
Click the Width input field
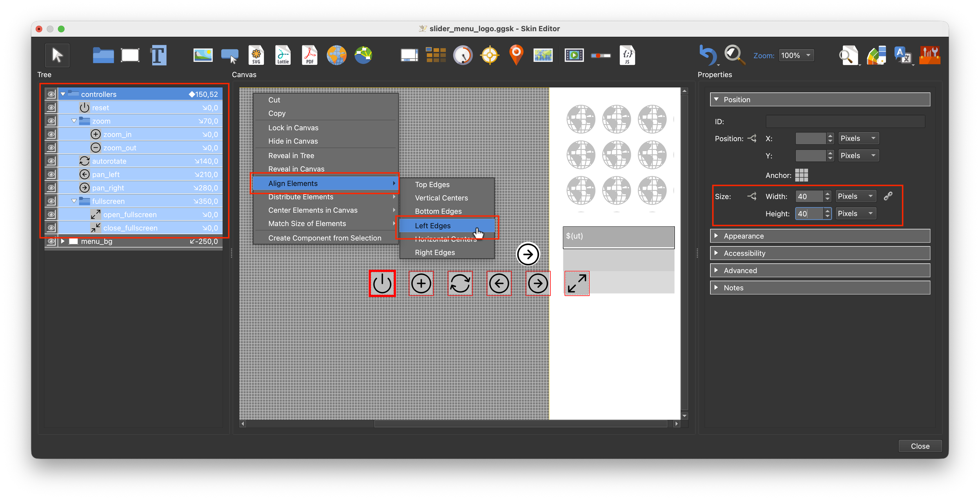(809, 196)
